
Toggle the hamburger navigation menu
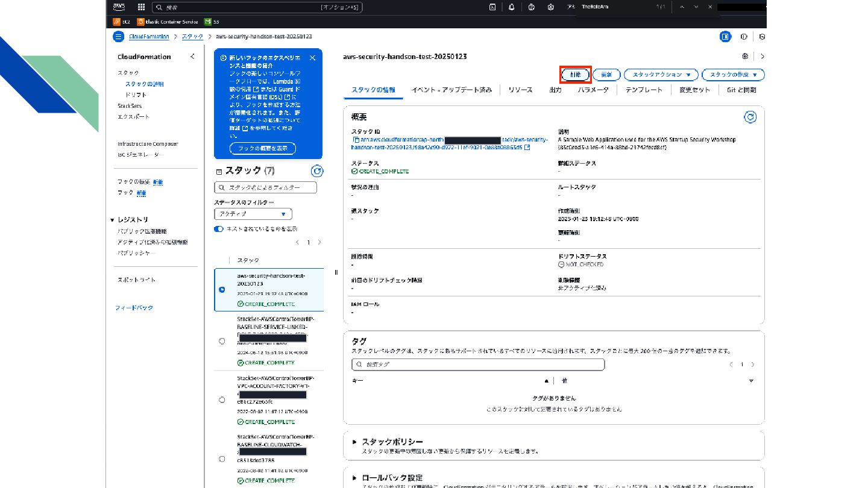[x=118, y=37]
